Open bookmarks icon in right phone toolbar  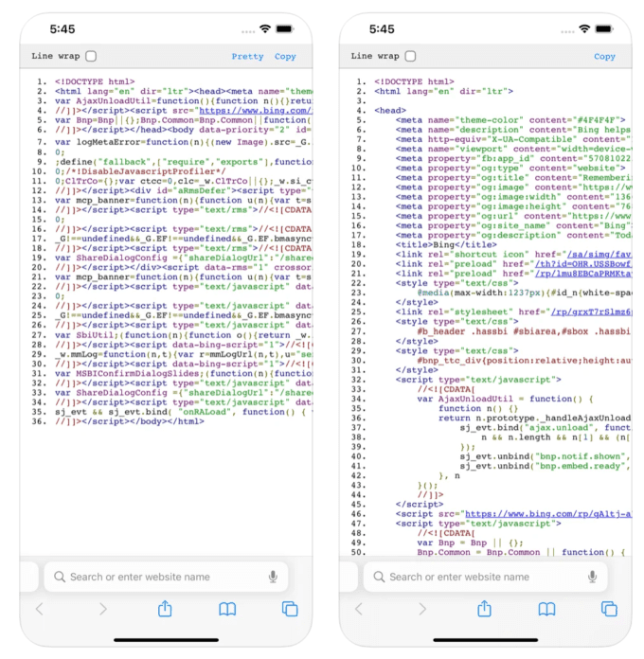point(546,609)
